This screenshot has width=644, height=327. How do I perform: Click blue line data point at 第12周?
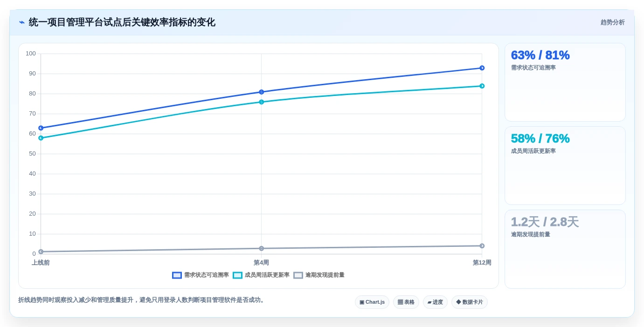coord(482,68)
